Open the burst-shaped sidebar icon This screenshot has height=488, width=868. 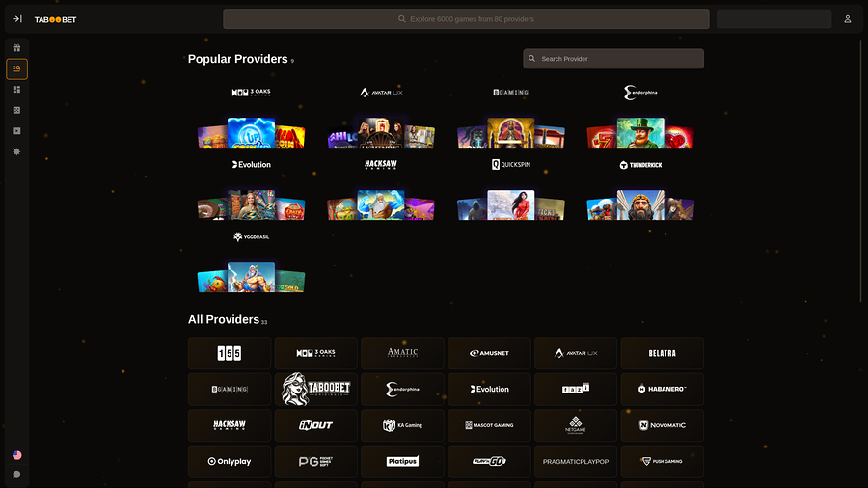(x=16, y=151)
